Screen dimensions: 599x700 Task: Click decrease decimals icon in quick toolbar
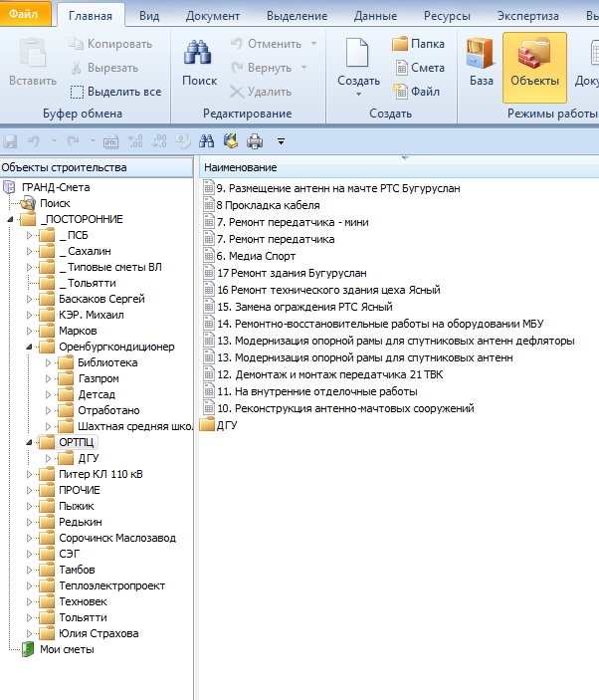pos(159,141)
